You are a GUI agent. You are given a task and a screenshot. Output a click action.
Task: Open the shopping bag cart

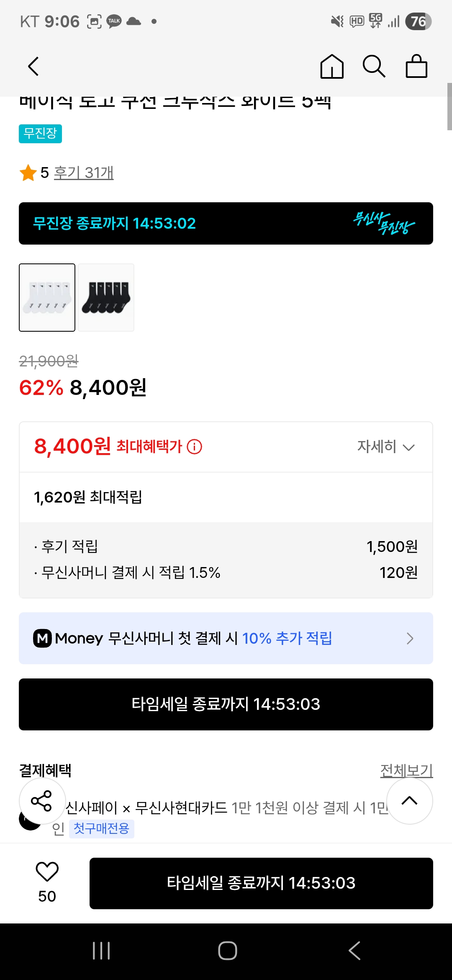coord(416,67)
